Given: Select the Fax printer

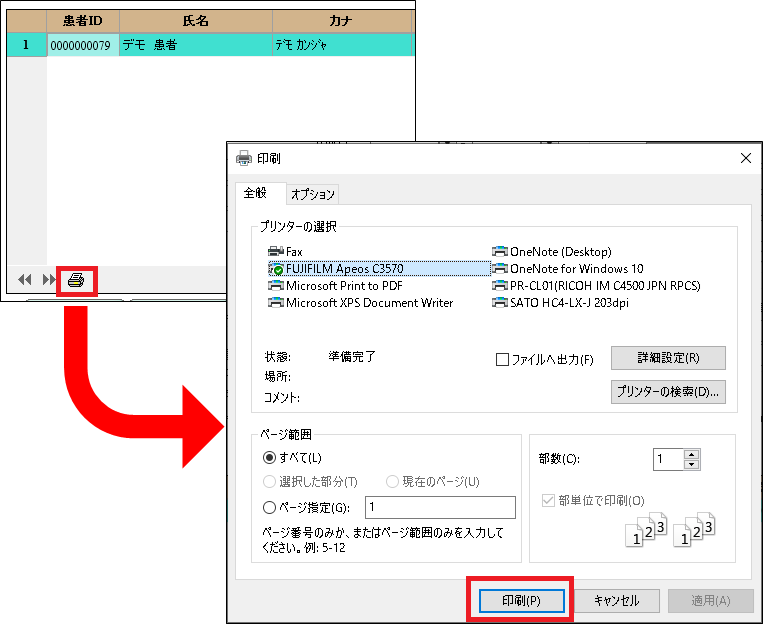Looking at the screenshot, I should (285, 252).
